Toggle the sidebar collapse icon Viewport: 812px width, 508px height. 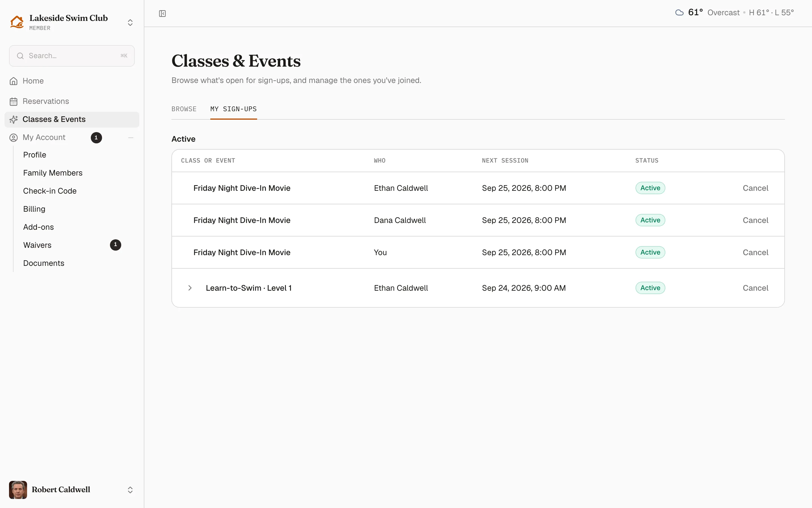click(162, 14)
